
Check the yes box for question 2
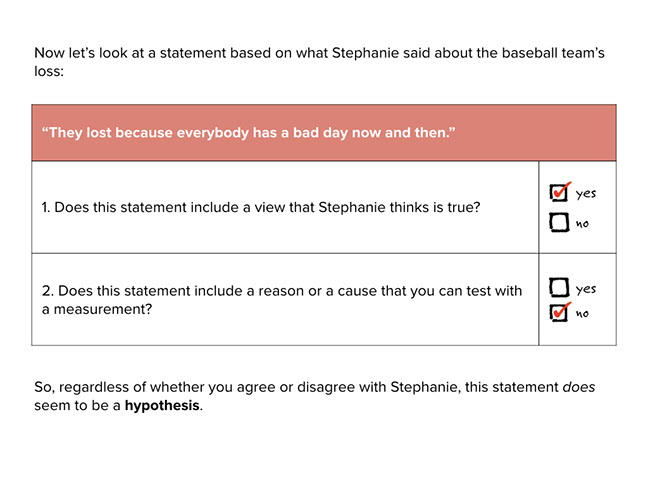559,288
